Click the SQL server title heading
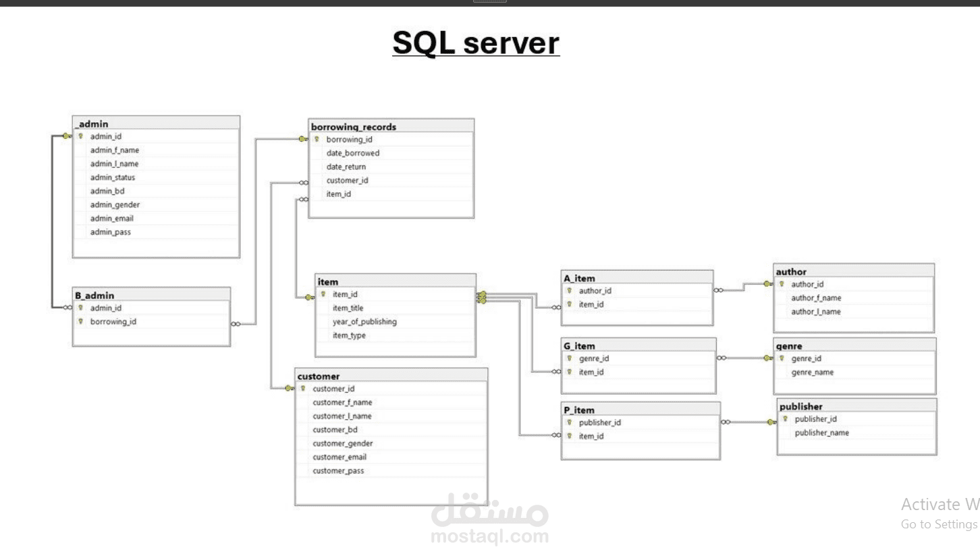Screen dimensions: 980x558 point(476,43)
